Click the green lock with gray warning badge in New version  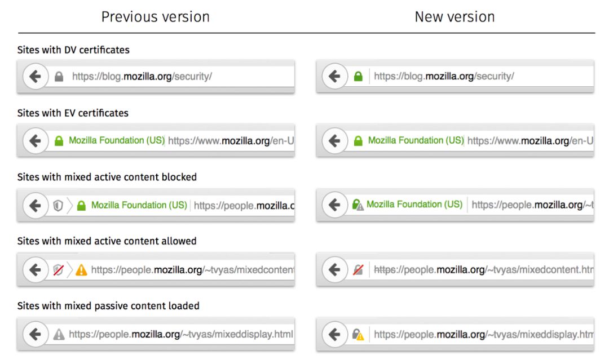point(358,205)
